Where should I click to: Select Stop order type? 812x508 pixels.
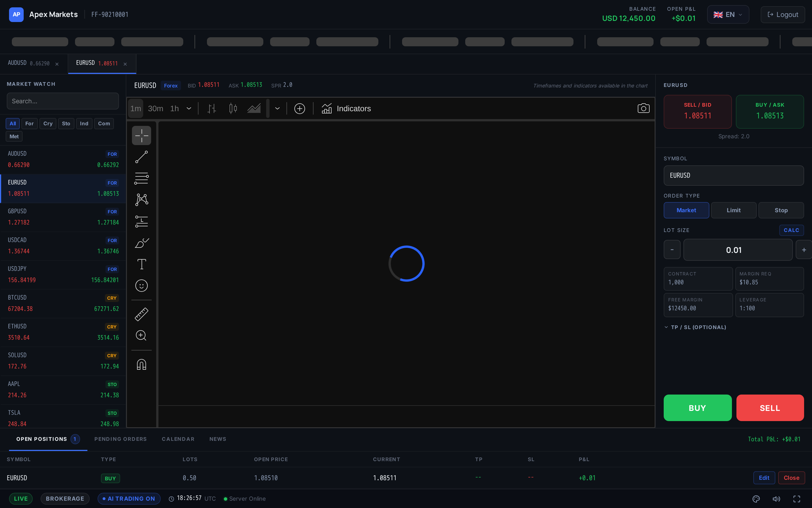[x=781, y=210]
